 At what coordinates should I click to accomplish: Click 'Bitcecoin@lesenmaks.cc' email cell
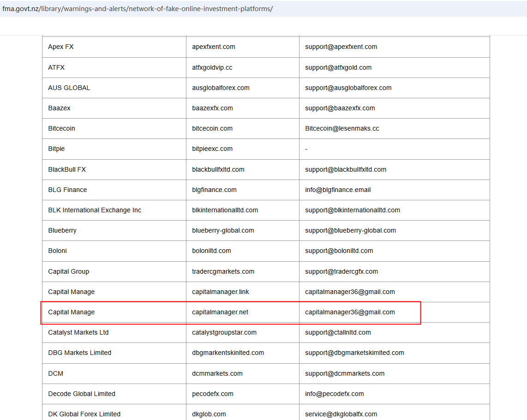tap(394, 128)
